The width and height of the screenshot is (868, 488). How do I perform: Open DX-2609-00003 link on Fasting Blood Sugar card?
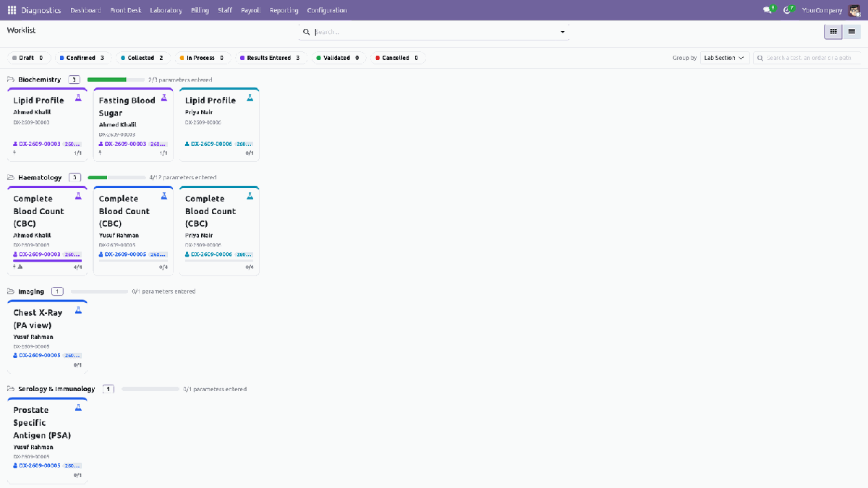125,144
